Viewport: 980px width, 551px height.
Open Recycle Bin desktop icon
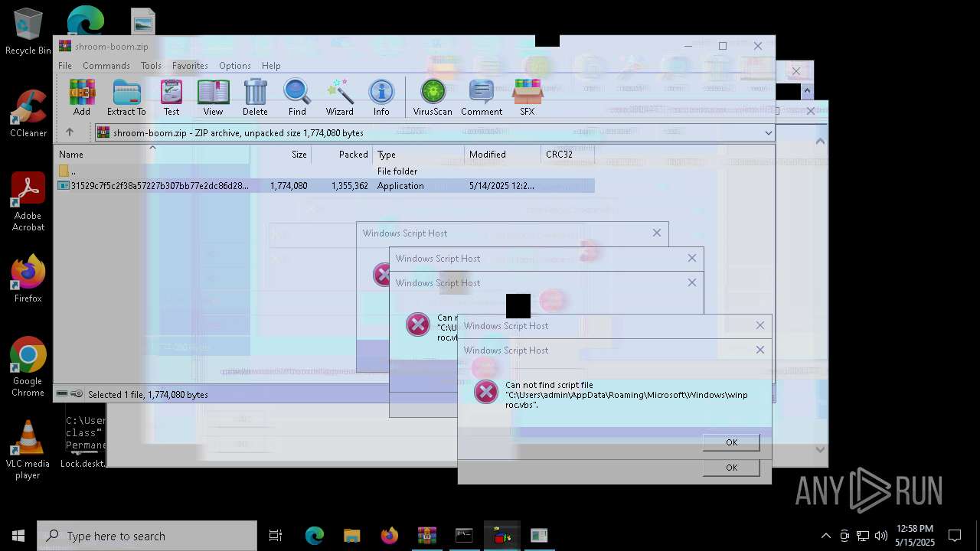(28, 31)
